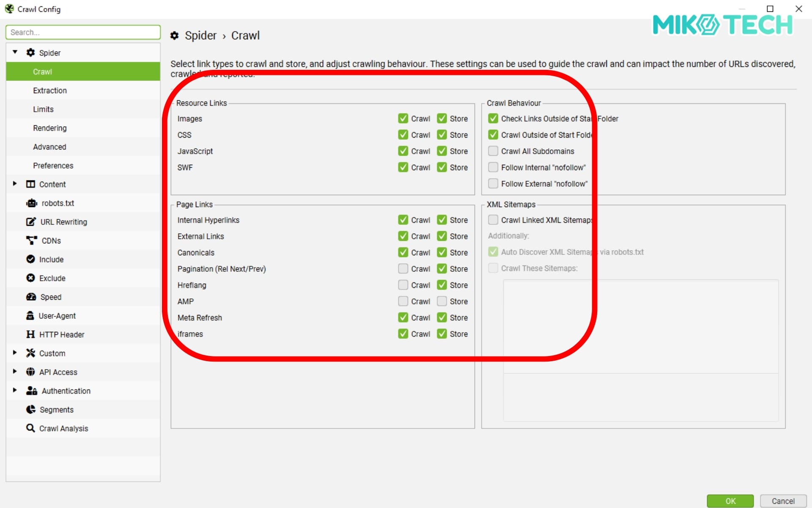Viewport: 812px width, 508px height.
Task: Click the Speed gauge icon
Action: (31, 297)
